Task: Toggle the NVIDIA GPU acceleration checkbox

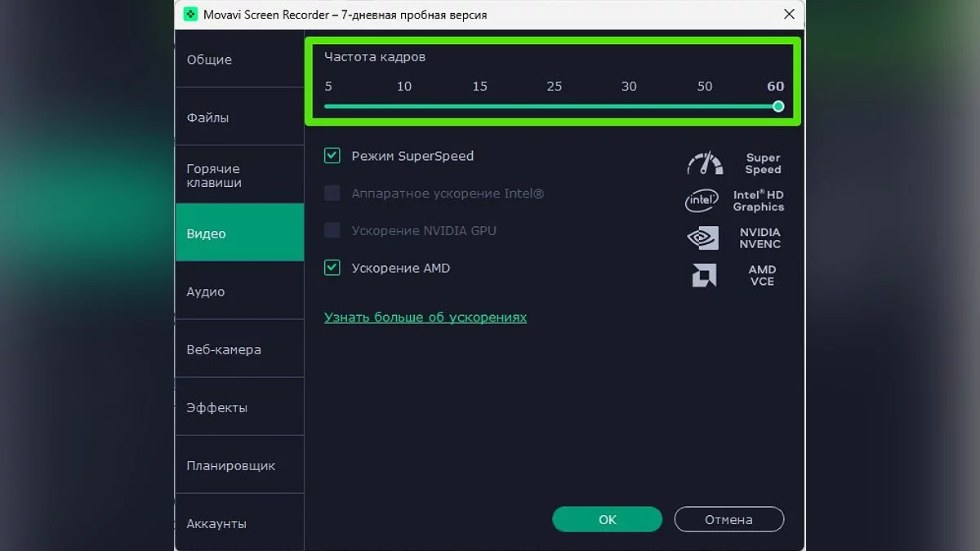Action: tap(332, 230)
